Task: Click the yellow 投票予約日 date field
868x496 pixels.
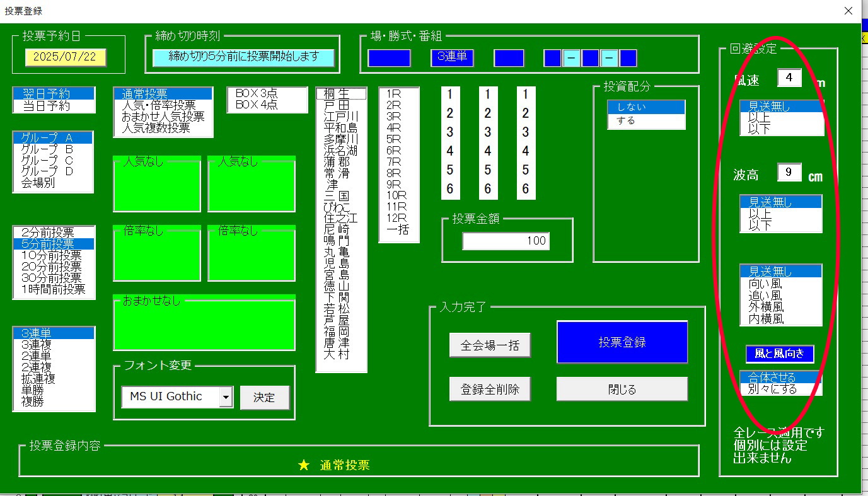Action: point(66,57)
